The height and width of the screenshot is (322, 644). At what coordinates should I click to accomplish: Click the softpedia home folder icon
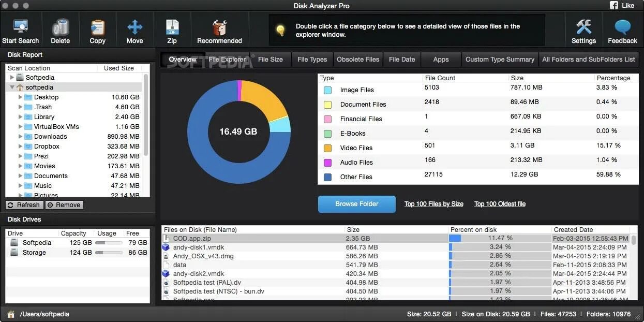pos(20,87)
